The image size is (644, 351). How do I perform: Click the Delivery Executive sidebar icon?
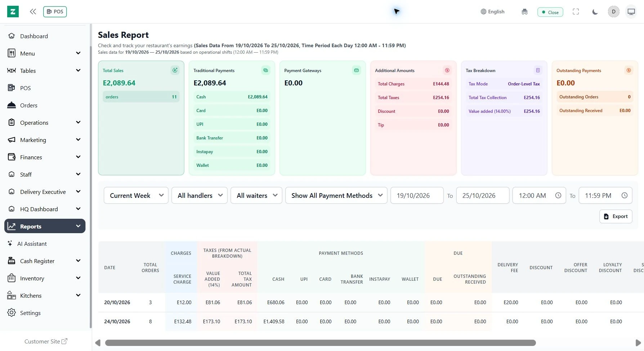[x=12, y=192]
